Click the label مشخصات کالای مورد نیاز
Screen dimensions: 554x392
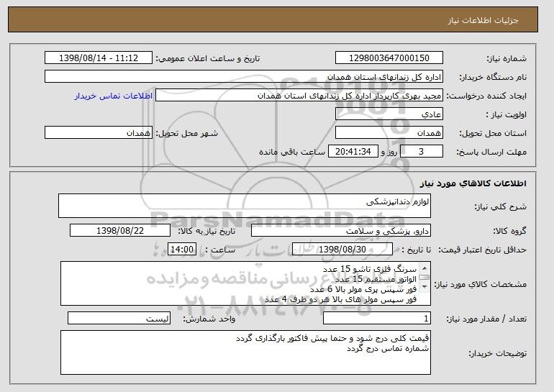[480, 284]
